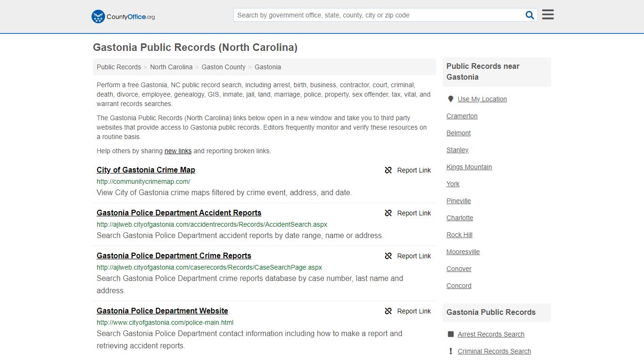The height and width of the screenshot is (362, 644).
Task: Open the communitycrimemap.com URL
Action: 143,181
